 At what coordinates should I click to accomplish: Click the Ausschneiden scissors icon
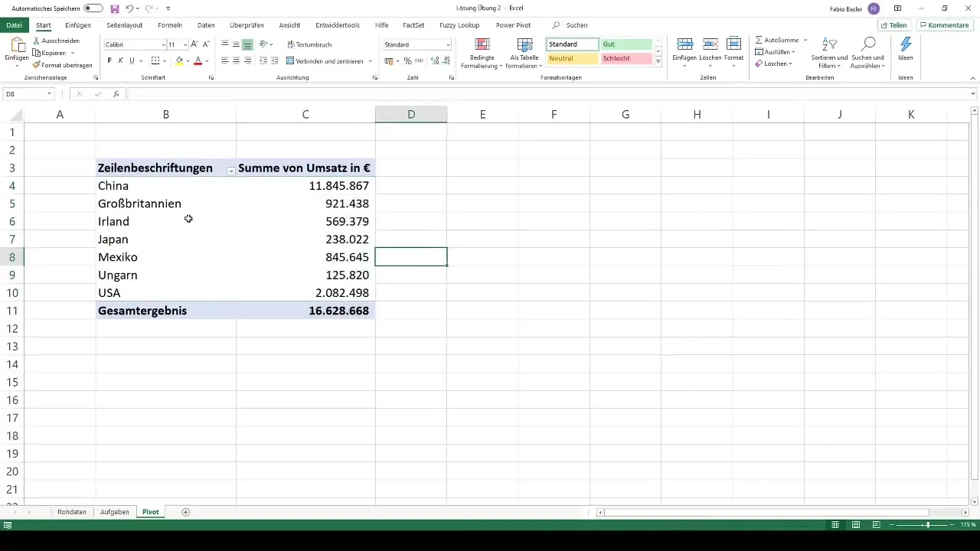pos(37,41)
